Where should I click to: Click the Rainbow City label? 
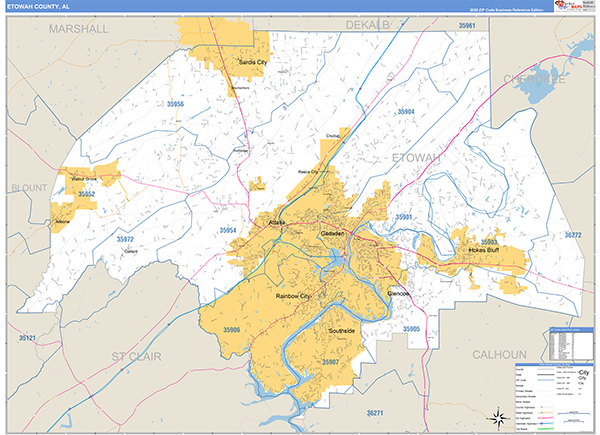pyautogui.click(x=293, y=296)
